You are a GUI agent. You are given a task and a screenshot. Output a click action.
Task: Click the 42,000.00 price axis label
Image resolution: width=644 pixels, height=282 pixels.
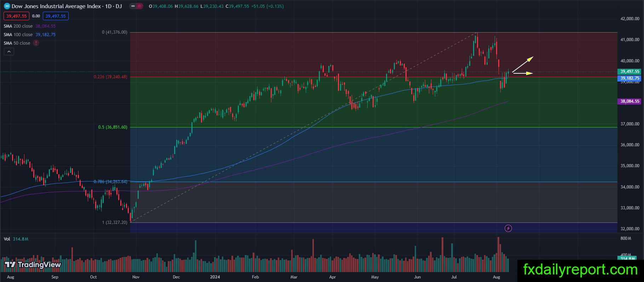point(630,19)
